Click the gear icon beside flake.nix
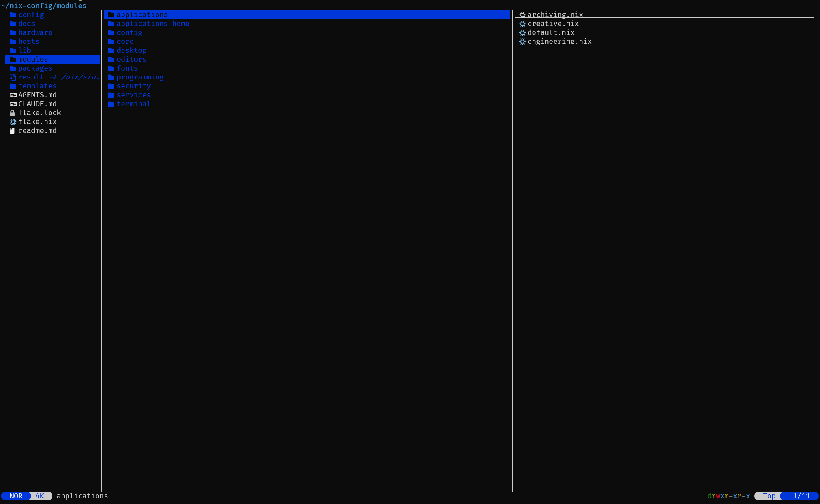The width and height of the screenshot is (820, 504). click(x=13, y=122)
